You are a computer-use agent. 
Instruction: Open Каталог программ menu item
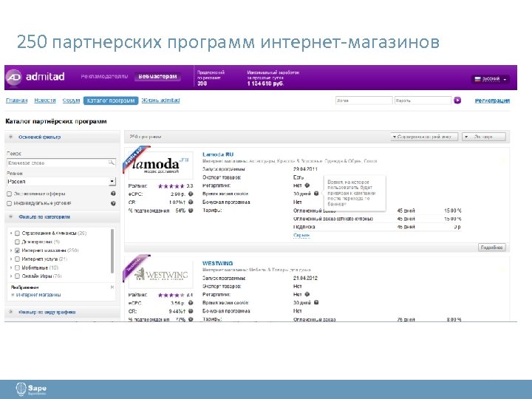pyautogui.click(x=111, y=100)
